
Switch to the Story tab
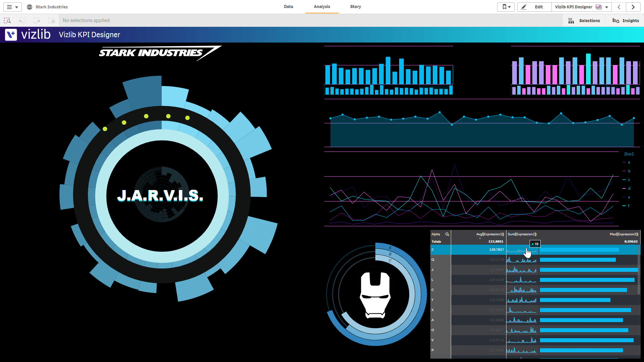pos(356,7)
